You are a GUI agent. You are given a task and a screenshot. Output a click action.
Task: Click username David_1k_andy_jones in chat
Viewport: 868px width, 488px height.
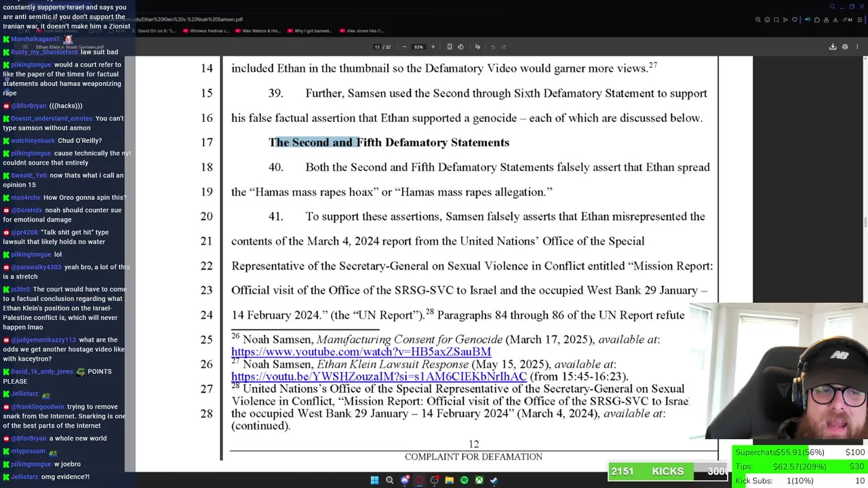coord(42,371)
